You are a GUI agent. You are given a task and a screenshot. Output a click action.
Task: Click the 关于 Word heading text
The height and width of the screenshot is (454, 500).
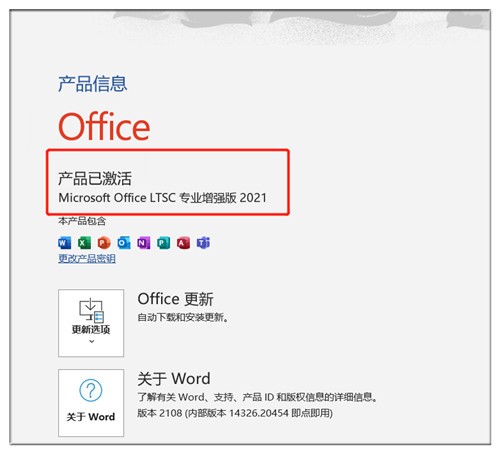pos(174,379)
